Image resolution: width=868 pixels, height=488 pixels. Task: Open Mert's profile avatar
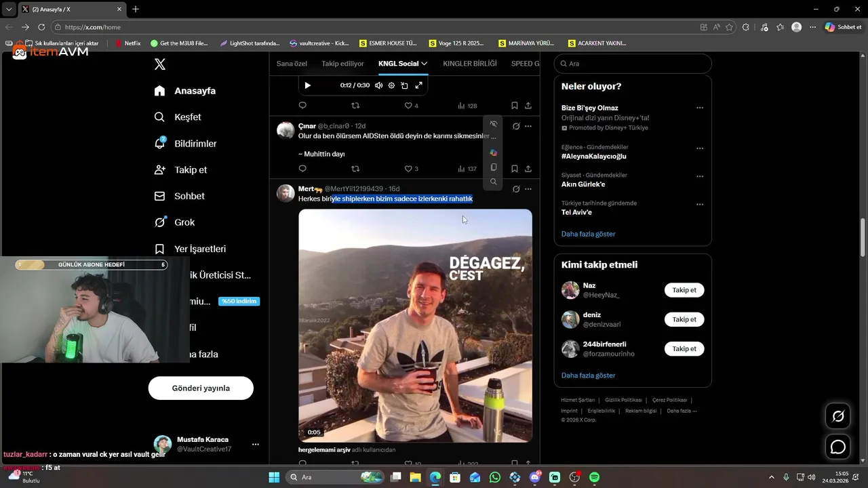[285, 193]
